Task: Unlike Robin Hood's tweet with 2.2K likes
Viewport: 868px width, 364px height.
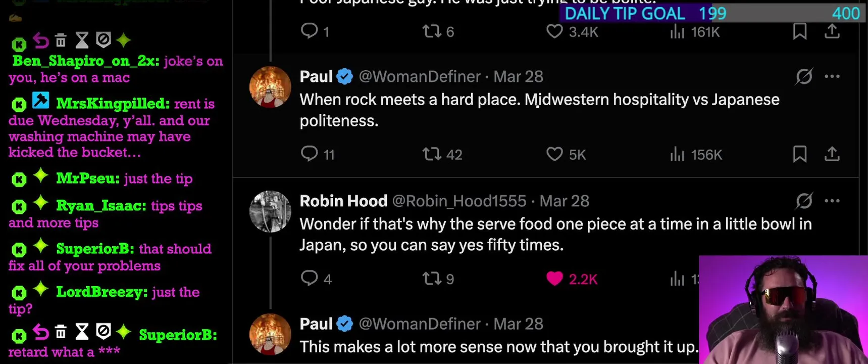Action: (554, 278)
